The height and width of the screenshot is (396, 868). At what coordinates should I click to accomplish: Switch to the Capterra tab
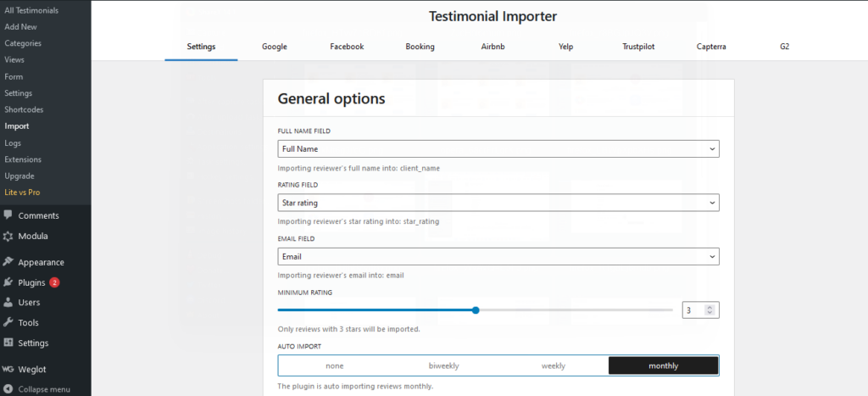tap(711, 47)
